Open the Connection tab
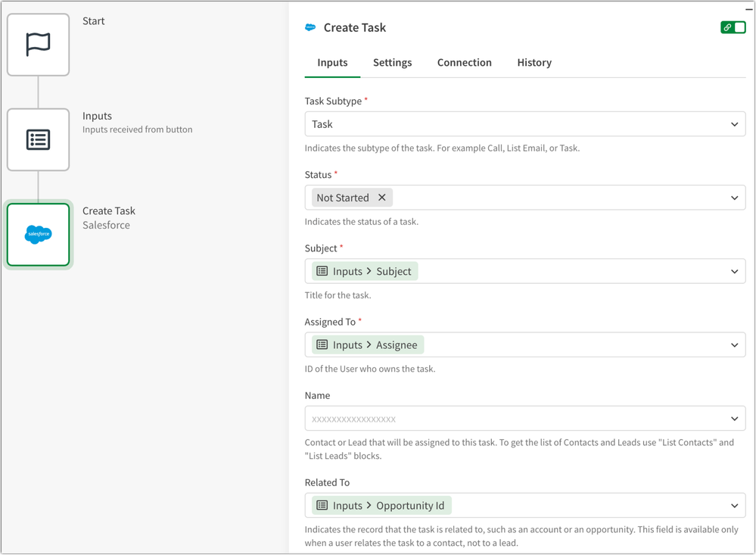 tap(464, 63)
